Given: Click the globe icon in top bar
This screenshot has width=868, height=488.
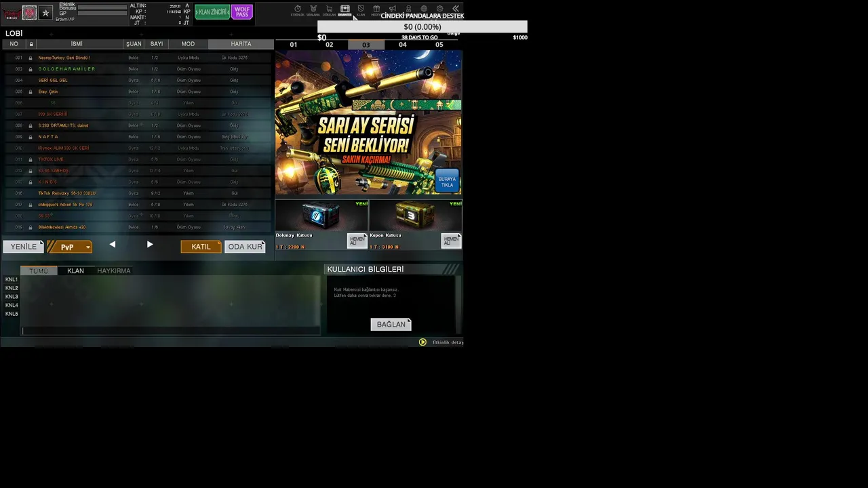Looking at the screenshot, I should click(x=424, y=9).
